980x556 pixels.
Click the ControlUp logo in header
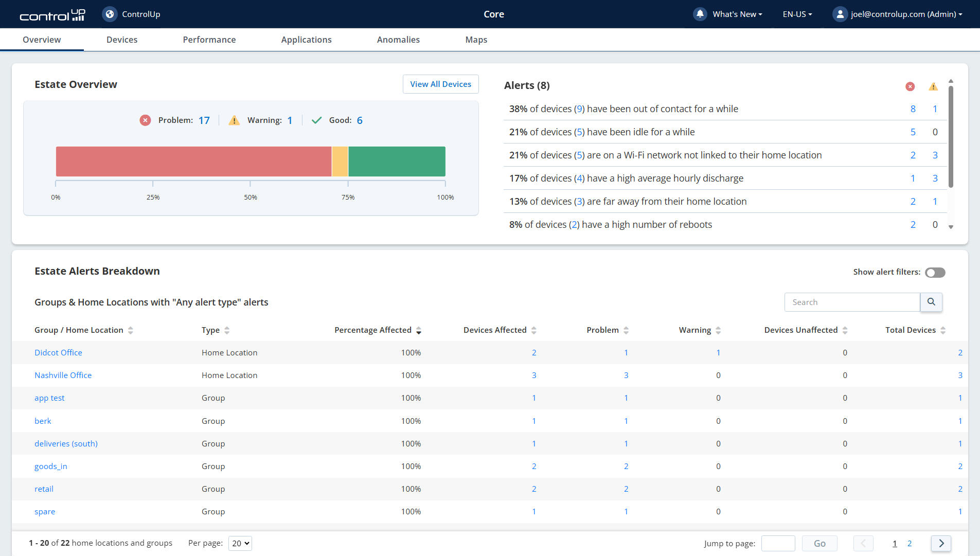52,14
